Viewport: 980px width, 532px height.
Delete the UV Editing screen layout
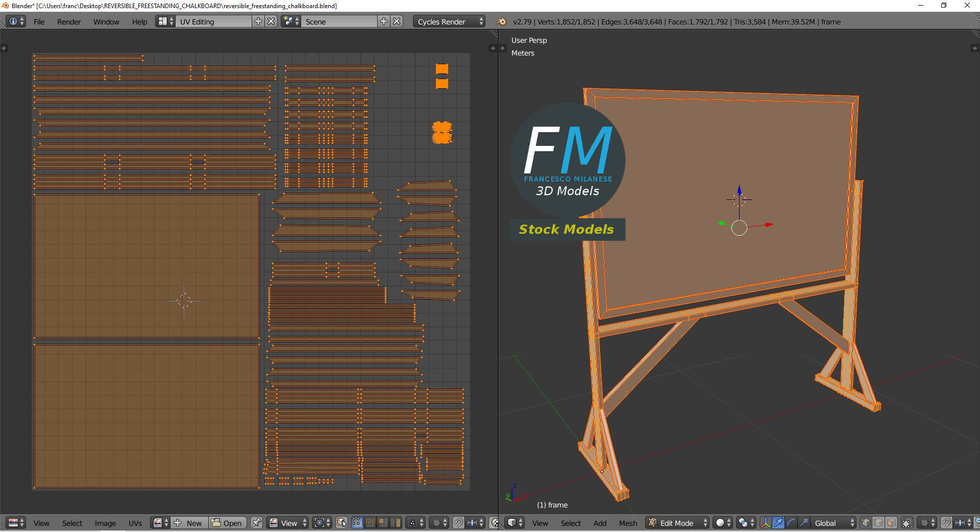point(272,21)
